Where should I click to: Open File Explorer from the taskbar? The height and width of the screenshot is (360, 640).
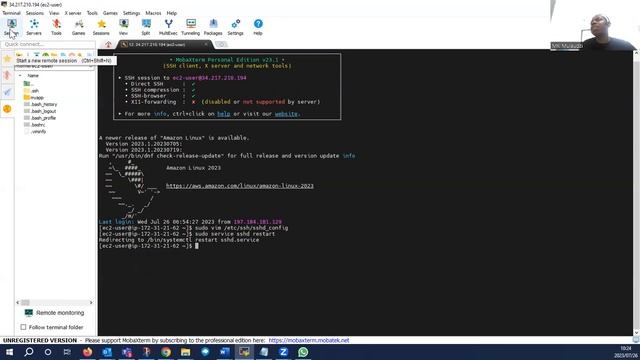click(x=185, y=352)
